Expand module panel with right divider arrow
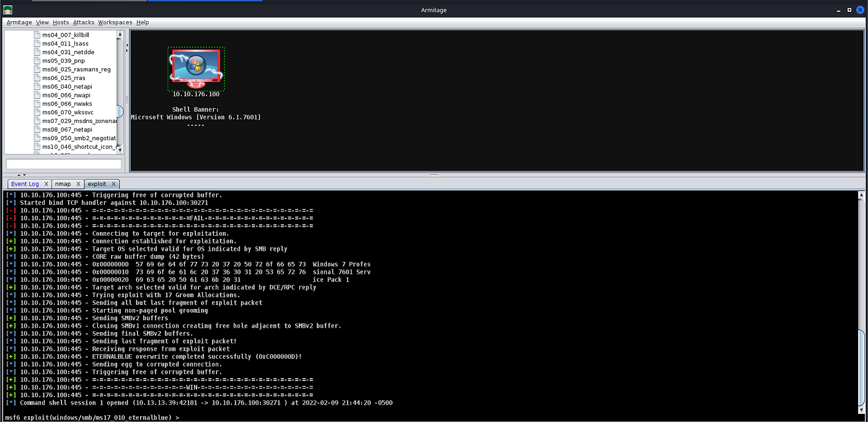The image size is (868, 422). [x=126, y=51]
